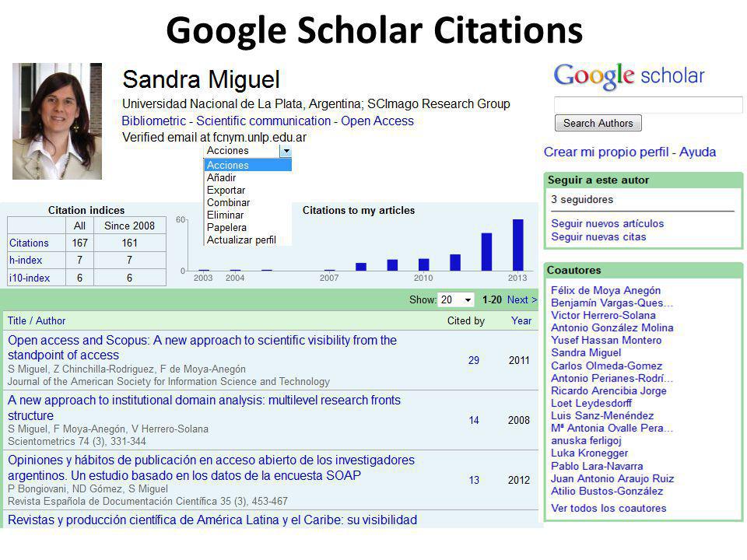
Task: Open the Show 20 results dropdown
Action: tap(456, 299)
